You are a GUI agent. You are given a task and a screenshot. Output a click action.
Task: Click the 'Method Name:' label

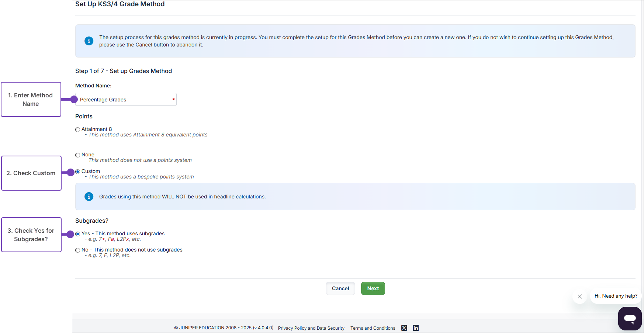coord(93,86)
